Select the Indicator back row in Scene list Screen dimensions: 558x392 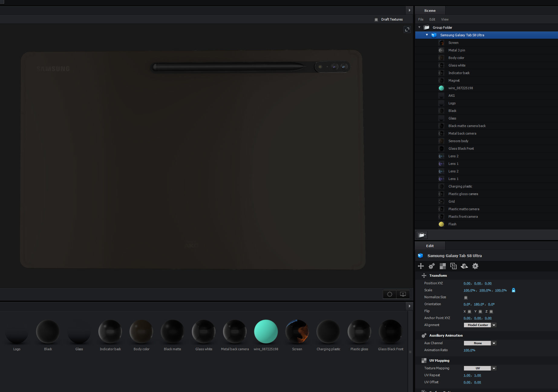(486, 73)
